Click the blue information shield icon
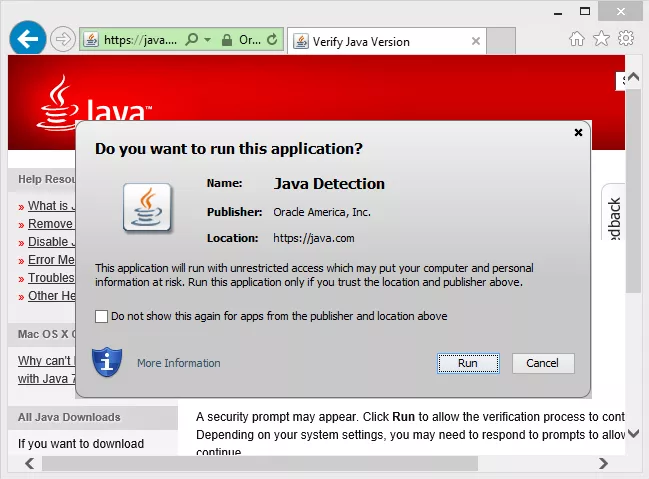The height and width of the screenshot is (479, 649). (107, 362)
